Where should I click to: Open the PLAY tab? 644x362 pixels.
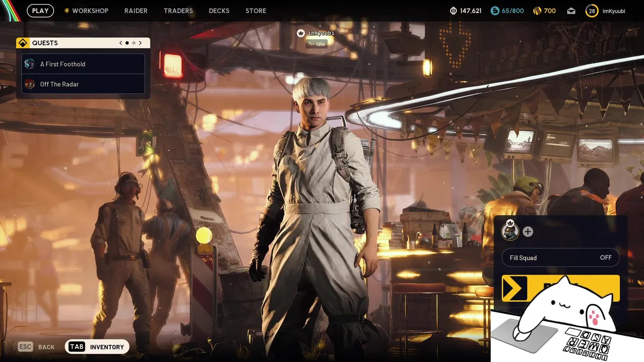(x=40, y=11)
